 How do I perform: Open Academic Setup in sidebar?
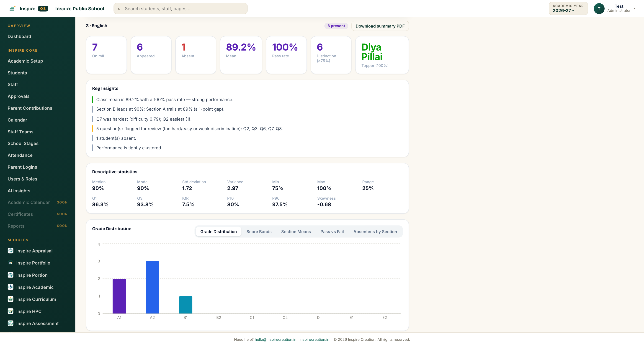click(x=25, y=61)
